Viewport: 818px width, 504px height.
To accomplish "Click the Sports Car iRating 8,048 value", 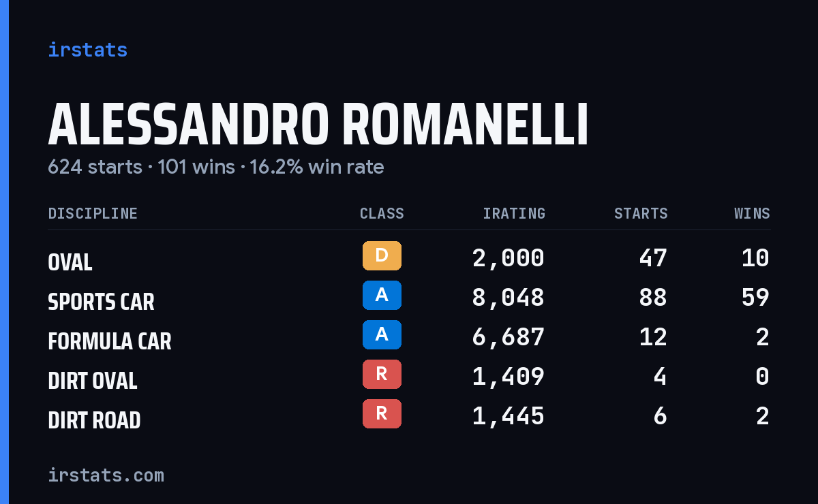I will pyautogui.click(x=508, y=298).
